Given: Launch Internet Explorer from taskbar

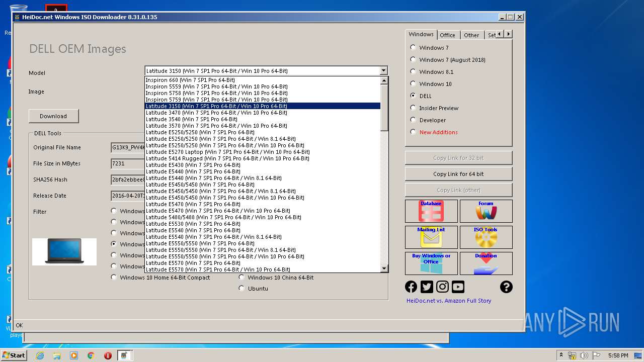Looking at the screenshot, I should (x=40, y=355).
